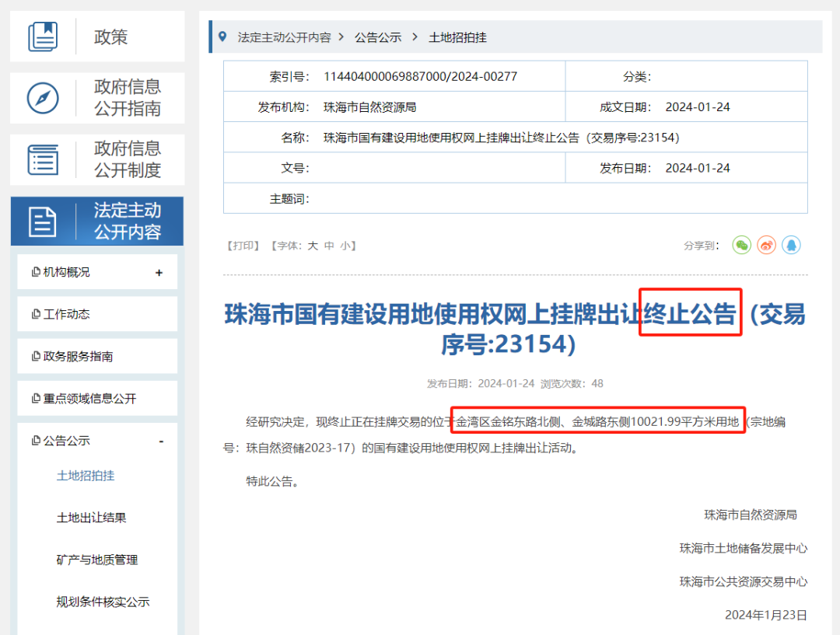Set font size to 小
Image resolution: width=840 pixels, height=635 pixels.
(345, 245)
